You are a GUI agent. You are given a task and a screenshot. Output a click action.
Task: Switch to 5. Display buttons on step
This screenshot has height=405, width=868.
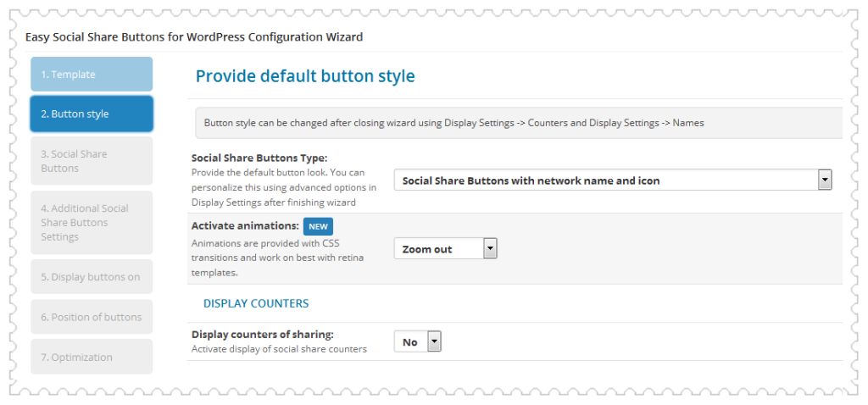click(92, 277)
